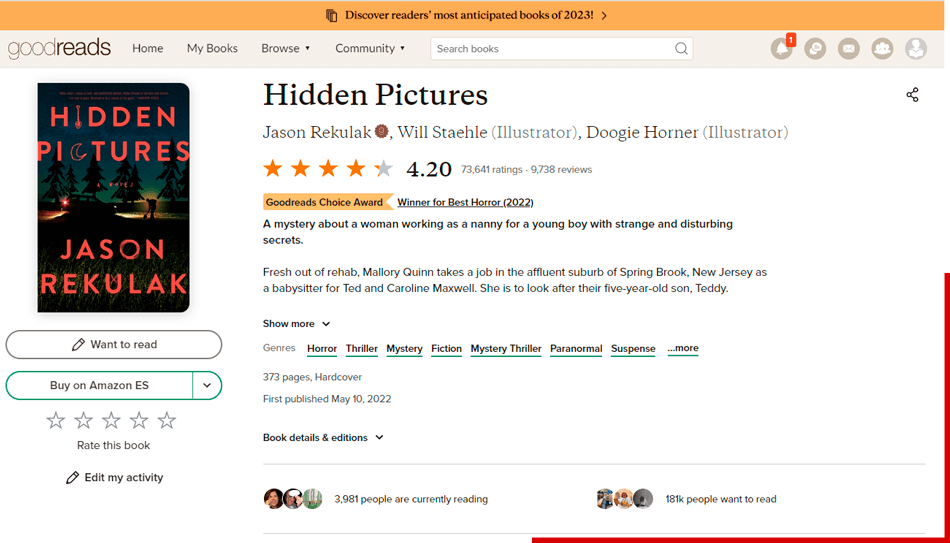
Task: Click the search magnifier icon
Action: [x=681, y=48]
